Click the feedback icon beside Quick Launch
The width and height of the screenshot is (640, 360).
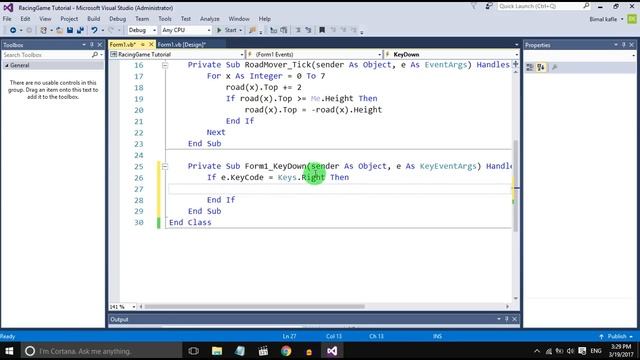[489, 6]
